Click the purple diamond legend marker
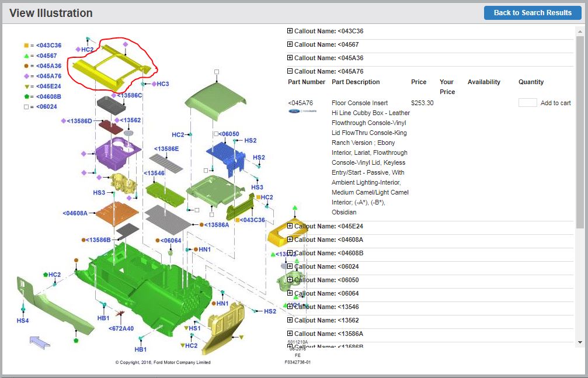The image size is (588, 378). point(26,76)
